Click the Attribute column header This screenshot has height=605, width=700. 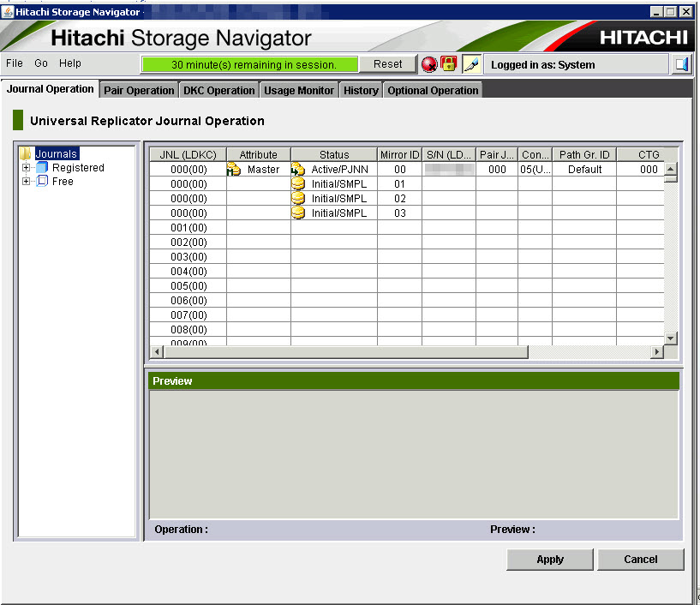[x=259, y=154]
